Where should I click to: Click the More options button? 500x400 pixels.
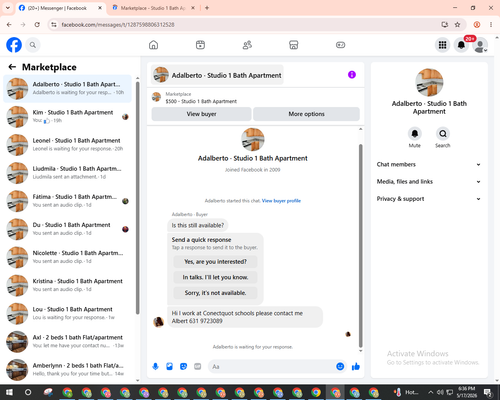pos(306,114)
